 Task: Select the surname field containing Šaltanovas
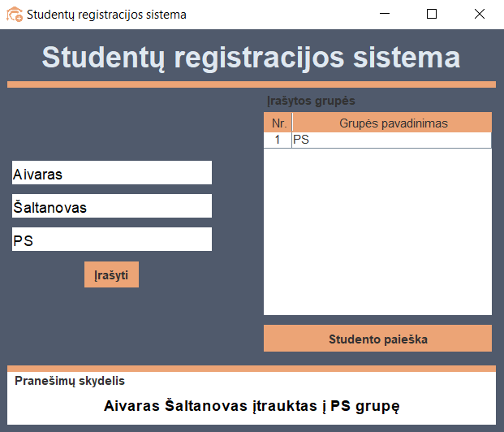coord(112,206)
